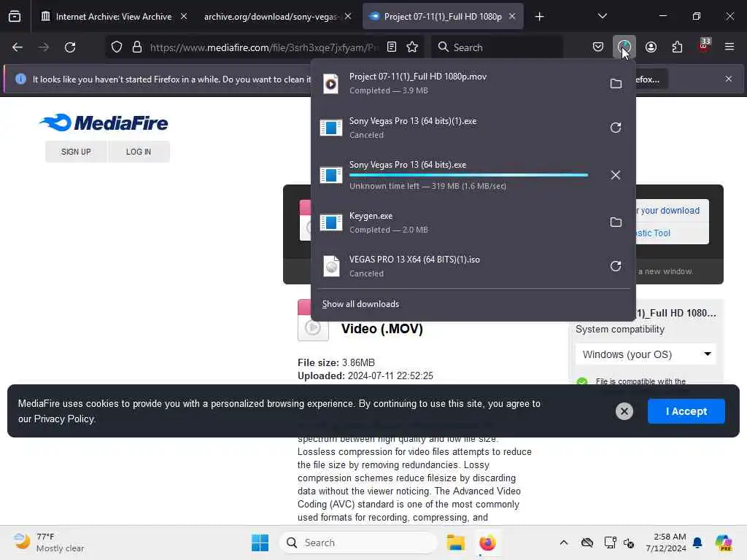The width and height of the screenshot is (747, 560).
Task: Open the notification bell in system tray
Action: coord(697,542)
